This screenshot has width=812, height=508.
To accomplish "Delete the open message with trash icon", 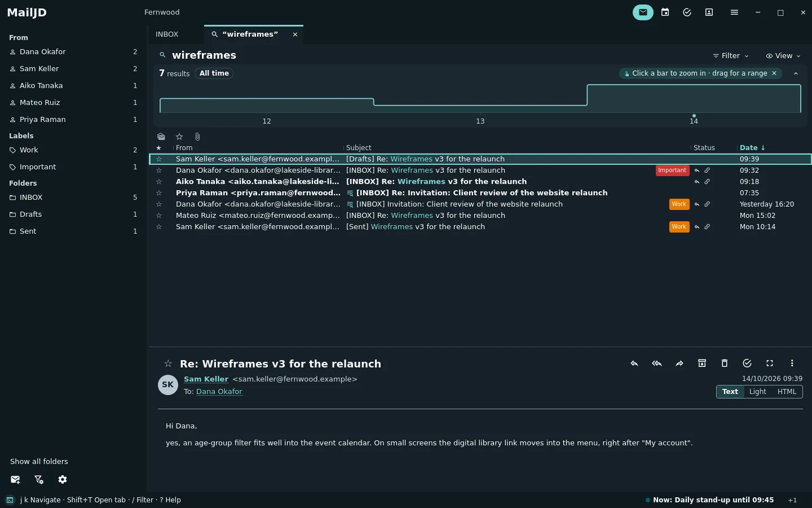I will click(x=725, y=364).
